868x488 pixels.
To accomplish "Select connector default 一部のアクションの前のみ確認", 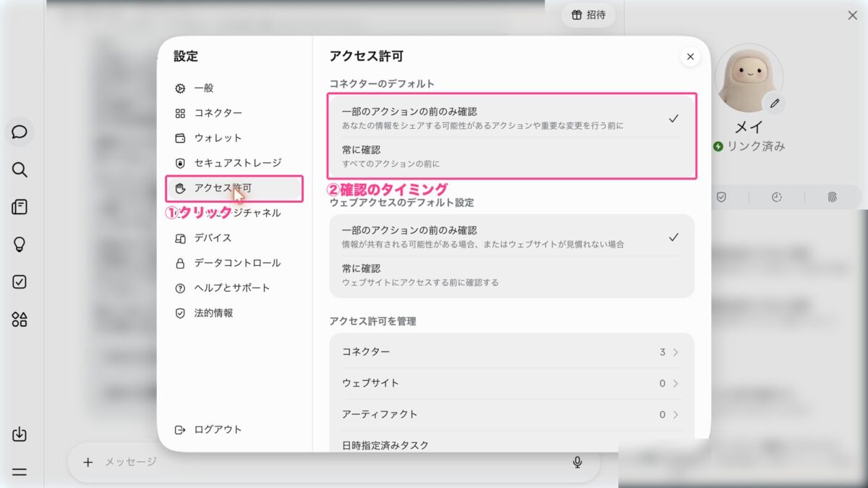I will tap(511, 118).
